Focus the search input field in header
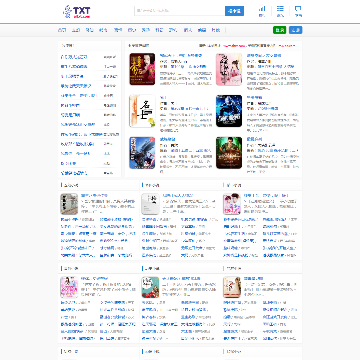This screenshot has width=360, height=360. click(180, 11)
